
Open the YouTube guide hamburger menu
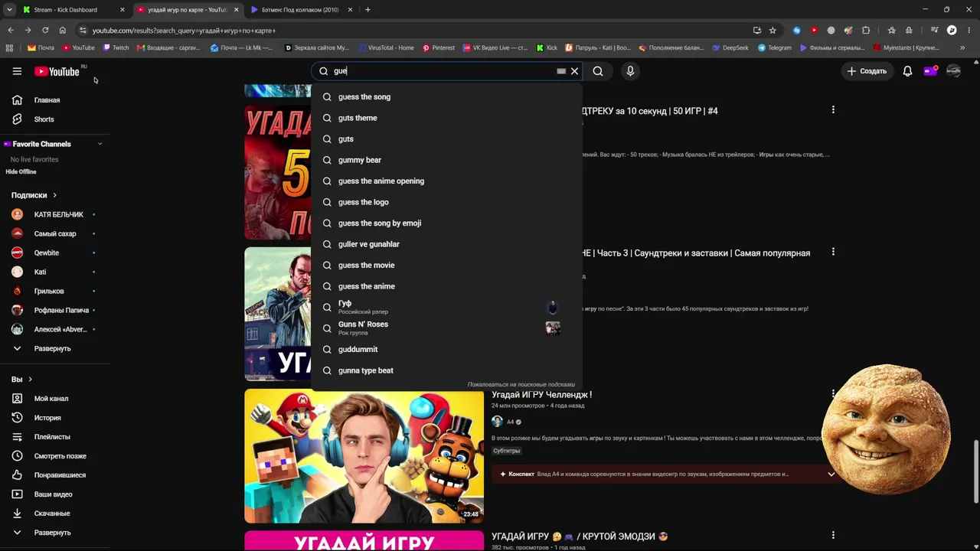(x=17, y=71)
